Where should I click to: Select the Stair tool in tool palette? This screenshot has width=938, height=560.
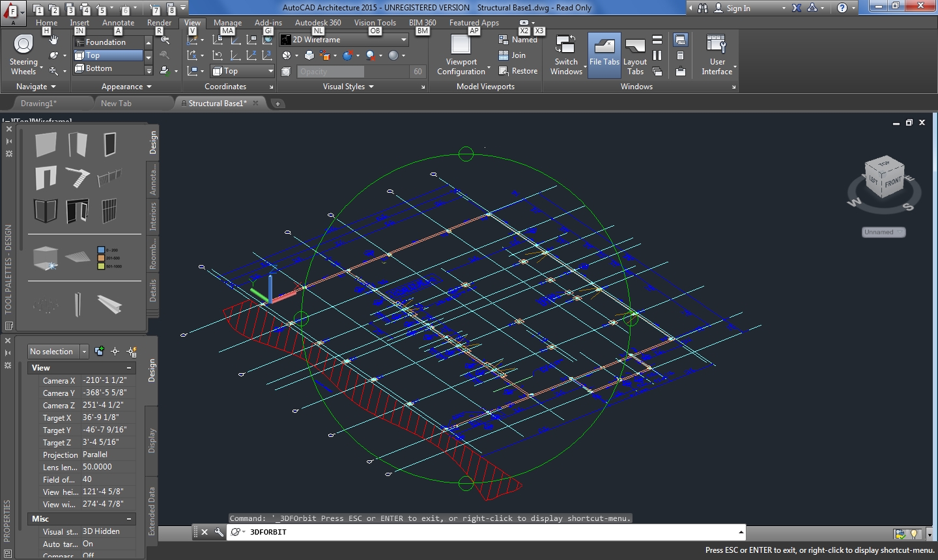[78, 178]
